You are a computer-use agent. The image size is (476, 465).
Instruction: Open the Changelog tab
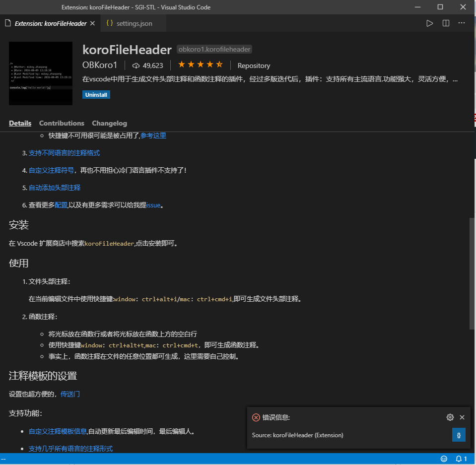pyautogui.click(x=109, y=123)
